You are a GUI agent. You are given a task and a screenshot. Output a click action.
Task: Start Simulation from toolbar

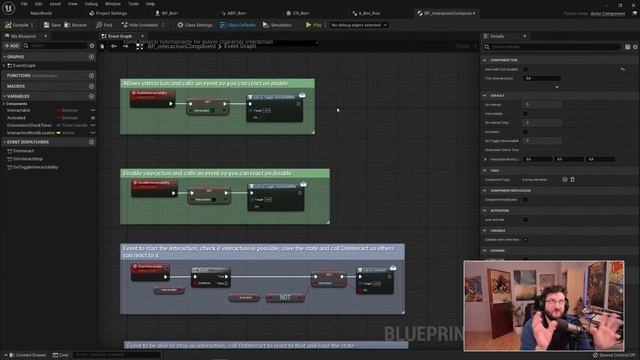277,25
